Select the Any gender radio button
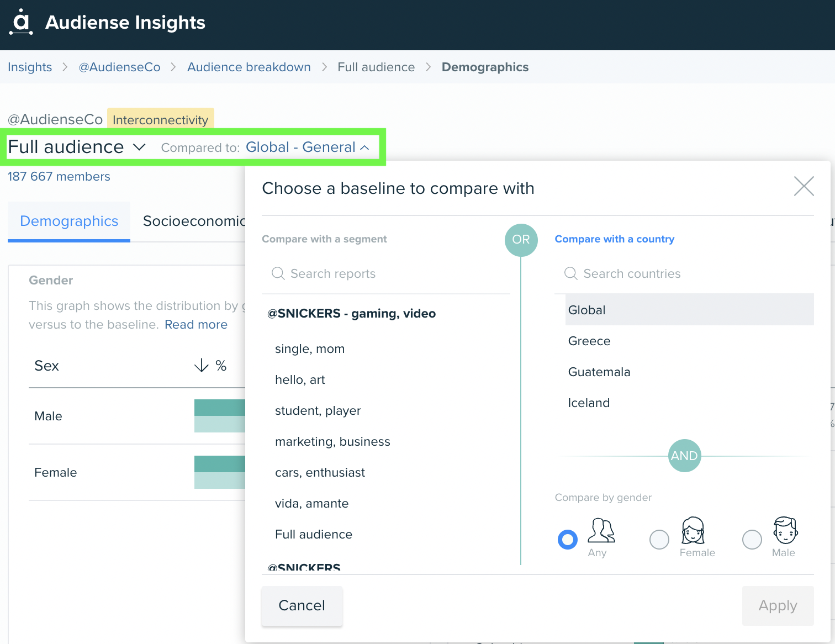 pyautogui.click(x=568, y=539)
